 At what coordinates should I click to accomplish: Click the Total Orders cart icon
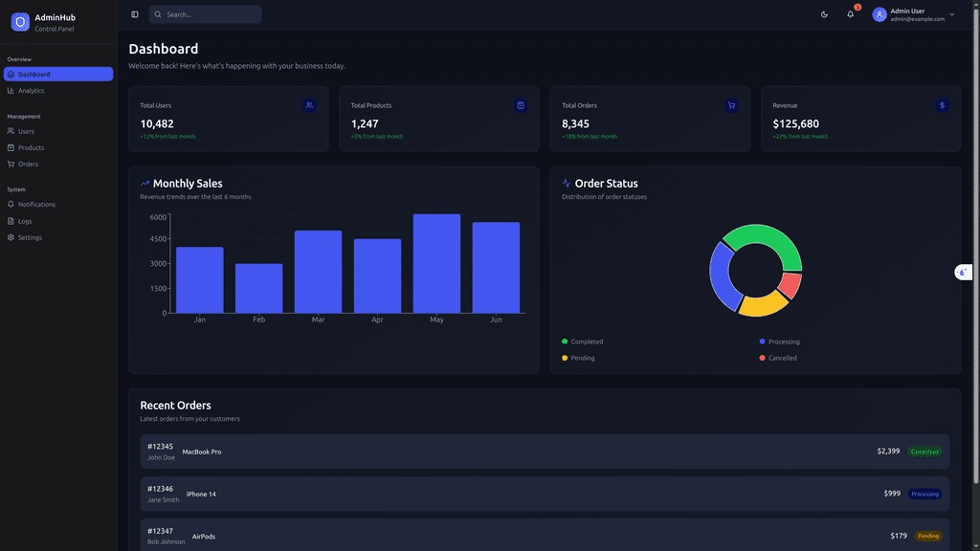[x=731, y=105]
